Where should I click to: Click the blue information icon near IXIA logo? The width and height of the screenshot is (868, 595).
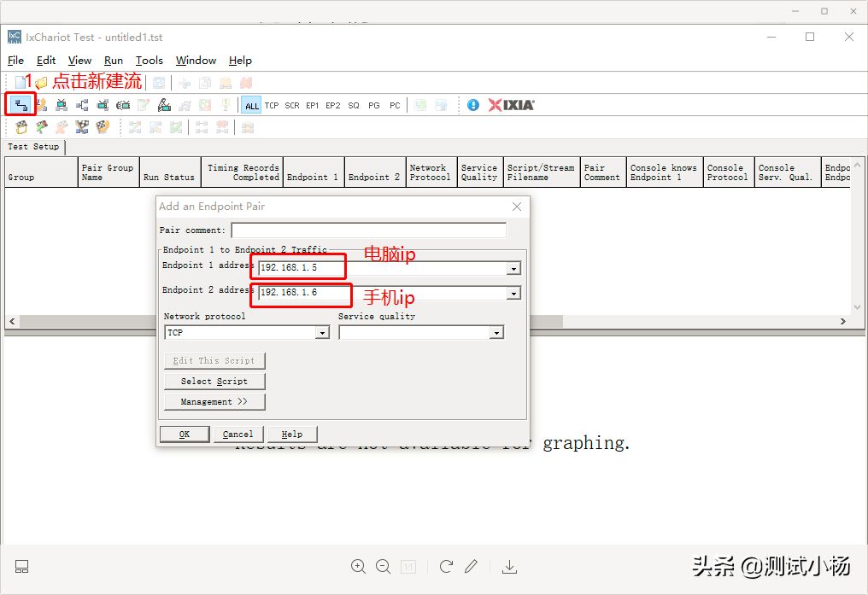coord(473,104)
